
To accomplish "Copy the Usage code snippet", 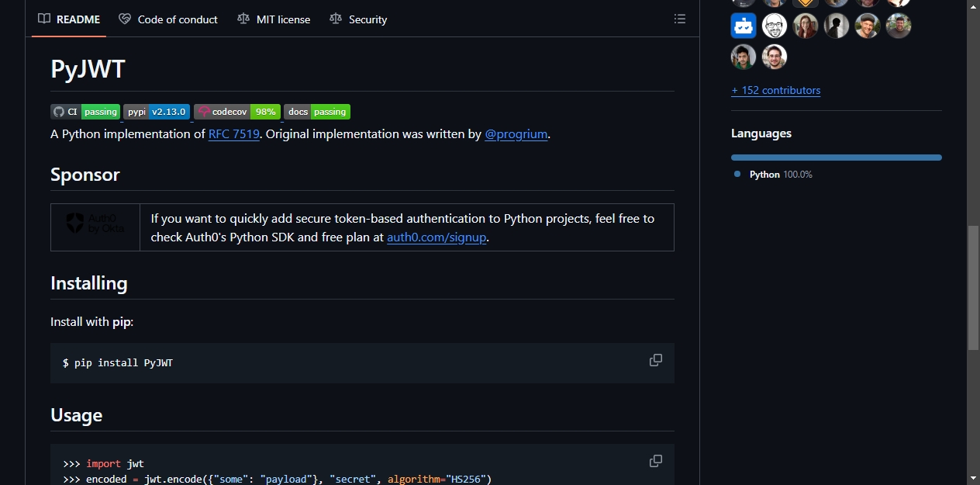I will 656,461.
